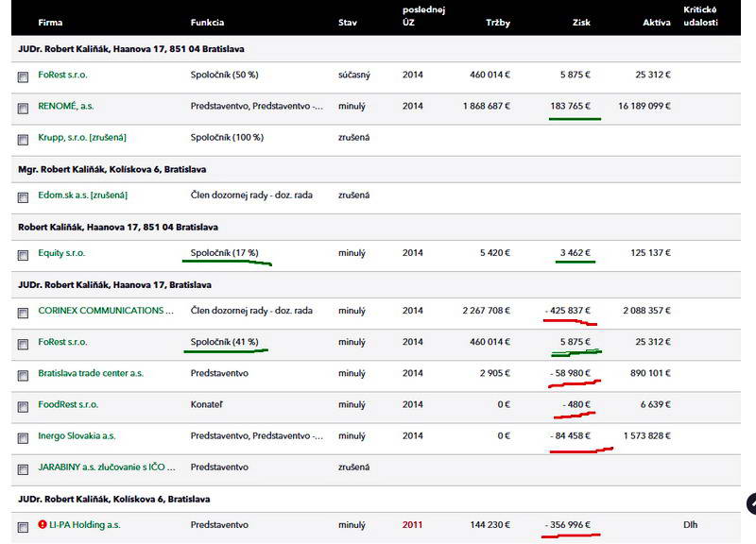Follow the LI-PA Holding a.s. link

pyautogui.click(x=85, y=524)
